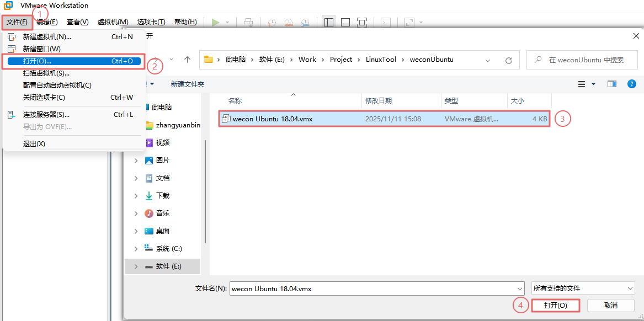Toggle the sidebar library panel view
The image size is (644, 321).
pos(329,22)
